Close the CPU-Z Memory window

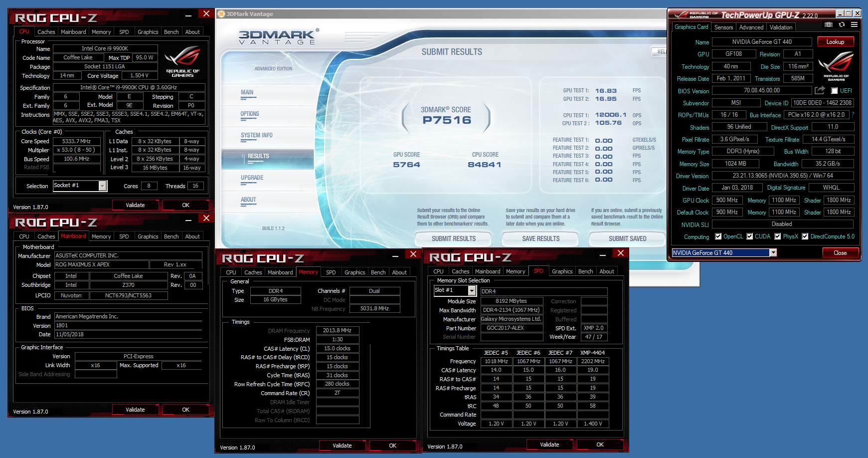pos(413,254)
